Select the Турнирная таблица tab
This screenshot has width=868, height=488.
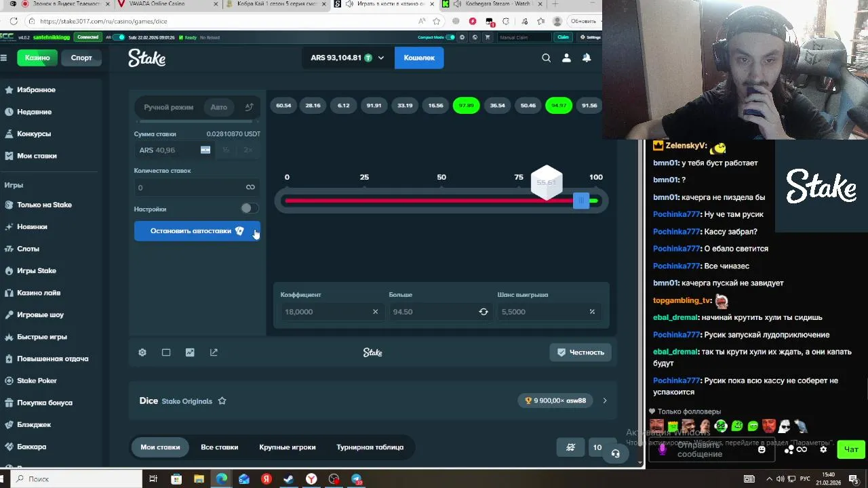[370, 447]
